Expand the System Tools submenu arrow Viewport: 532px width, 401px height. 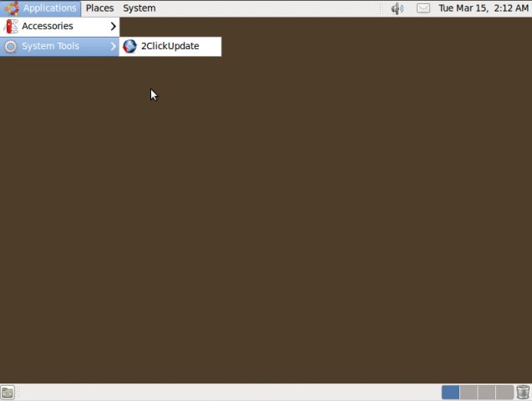113,47
